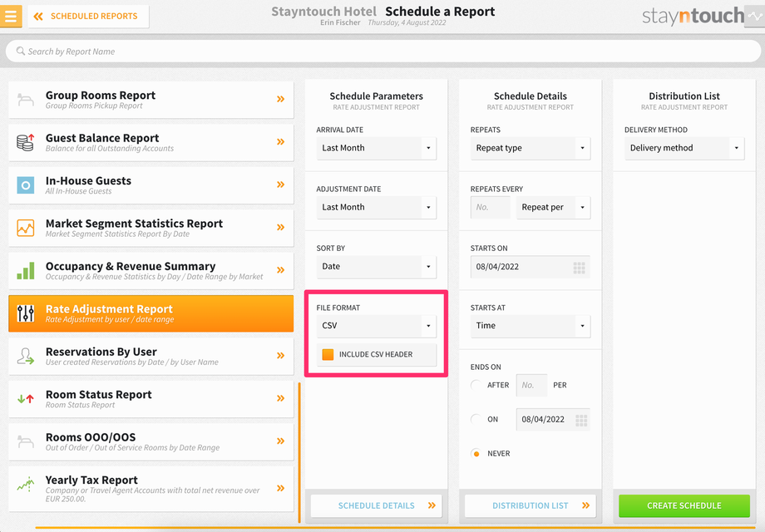Open the Ends On date calendar icon
The image size is (765, 532).
pyautogui.click(x=581, y=420)
